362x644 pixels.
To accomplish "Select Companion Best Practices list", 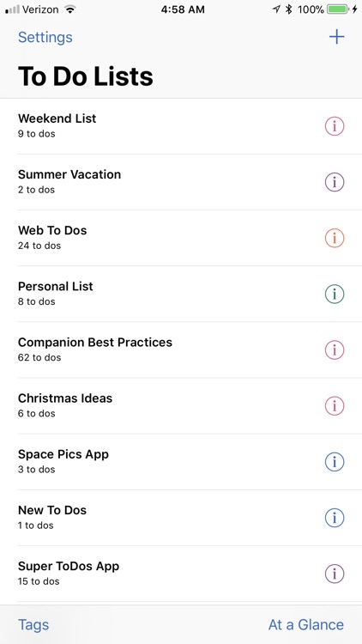I will coord(181,350).
